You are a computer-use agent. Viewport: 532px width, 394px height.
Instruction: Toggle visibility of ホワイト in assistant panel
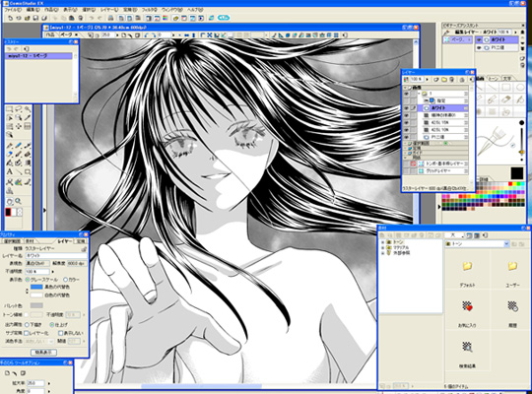[479, 40]
